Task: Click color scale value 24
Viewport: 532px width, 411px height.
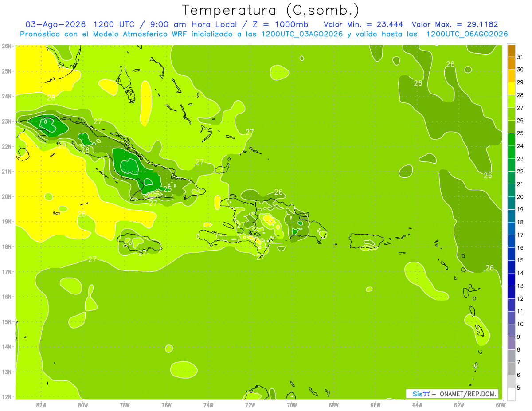Action: coord(520,146)
